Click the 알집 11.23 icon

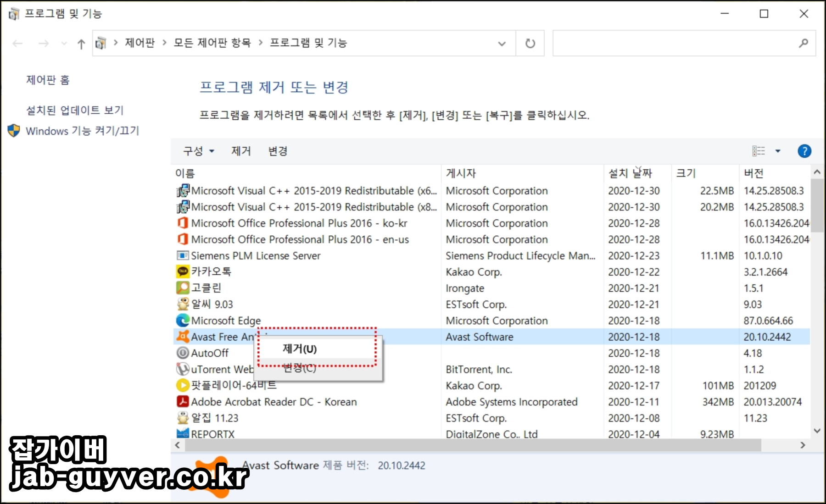click(x=183, y=418)
